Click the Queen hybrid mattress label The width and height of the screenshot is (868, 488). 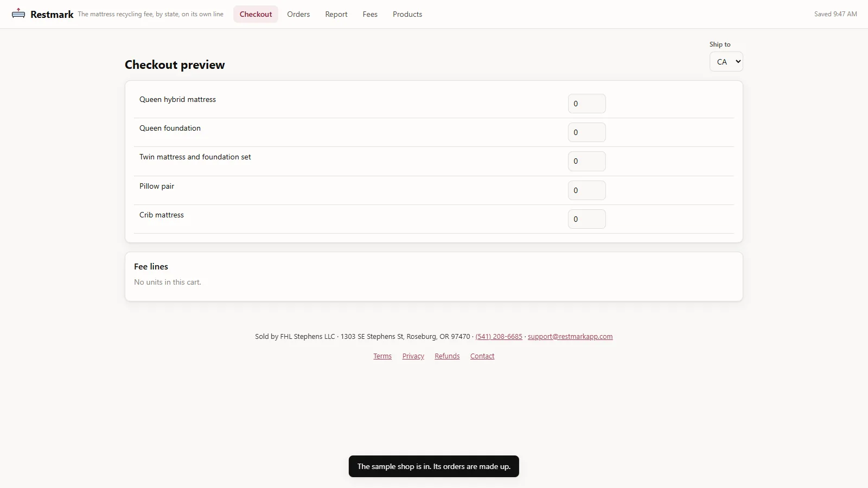click(177, 99)
